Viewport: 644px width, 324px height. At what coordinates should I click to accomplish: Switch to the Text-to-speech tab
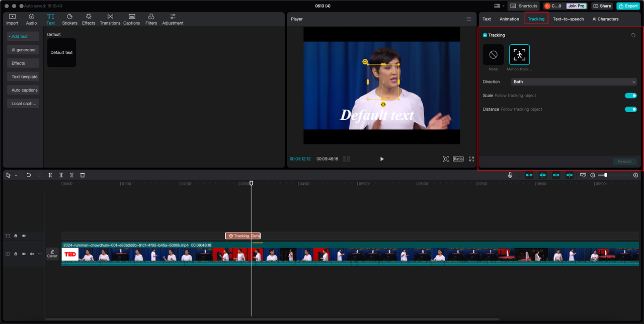point(568,19)
